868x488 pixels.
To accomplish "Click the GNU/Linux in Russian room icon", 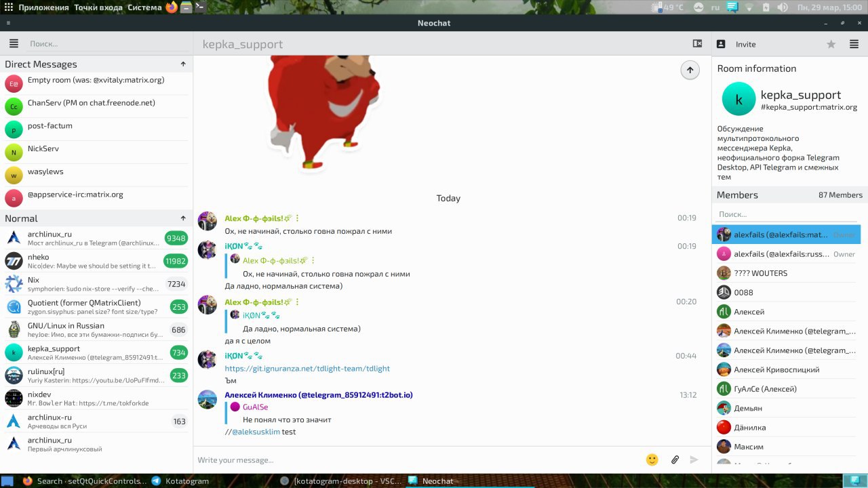I will tap(14, 329).
